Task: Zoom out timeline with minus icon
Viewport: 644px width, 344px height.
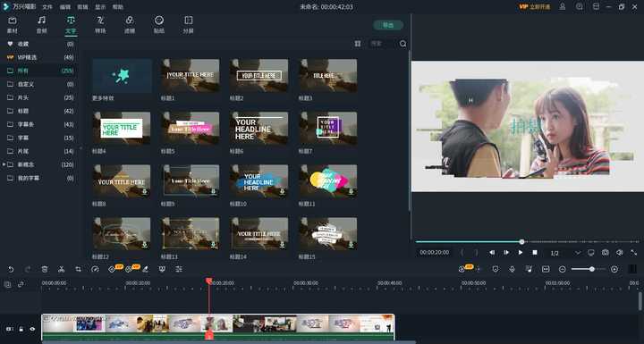Action: coord(563,269)
